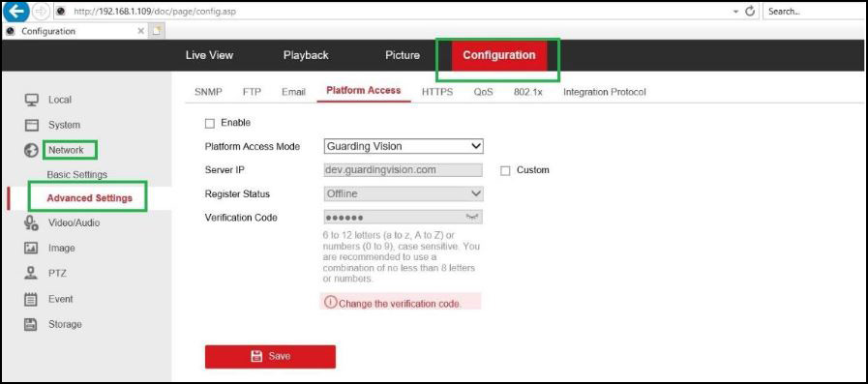Switch to the Email tab
Viewport: 868px width, 384px height.
tap(293, 92)
